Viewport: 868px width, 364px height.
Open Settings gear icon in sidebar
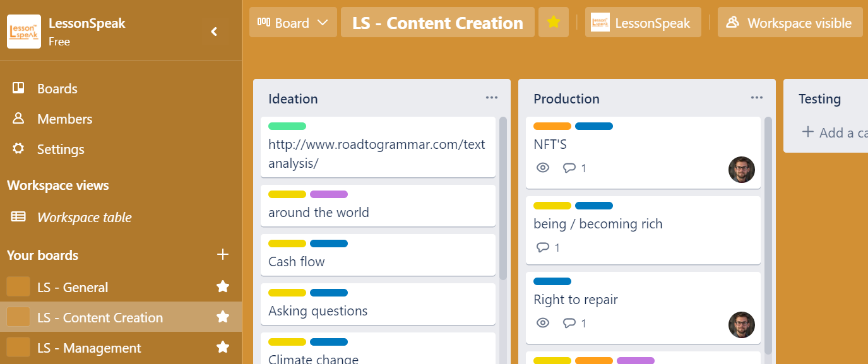(18, 149)
